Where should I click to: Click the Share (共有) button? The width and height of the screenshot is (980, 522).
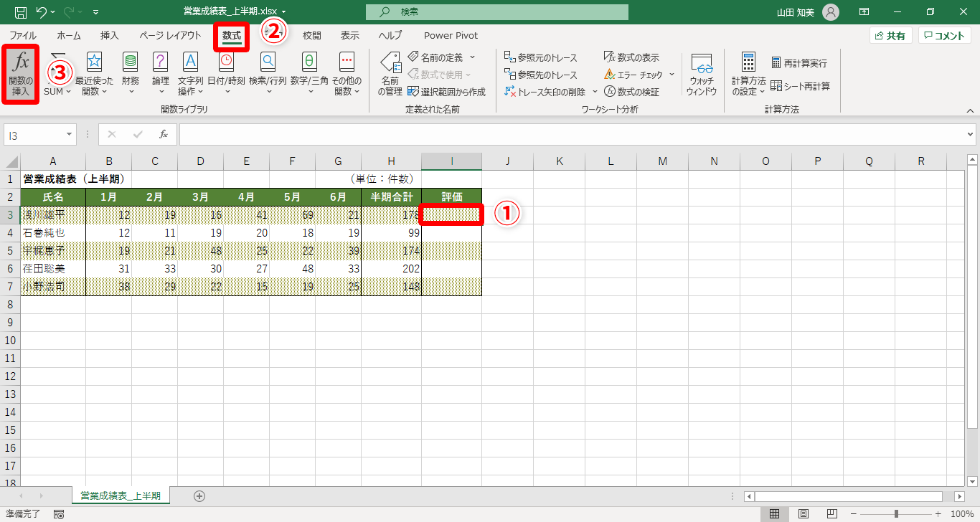coord(890,36)
